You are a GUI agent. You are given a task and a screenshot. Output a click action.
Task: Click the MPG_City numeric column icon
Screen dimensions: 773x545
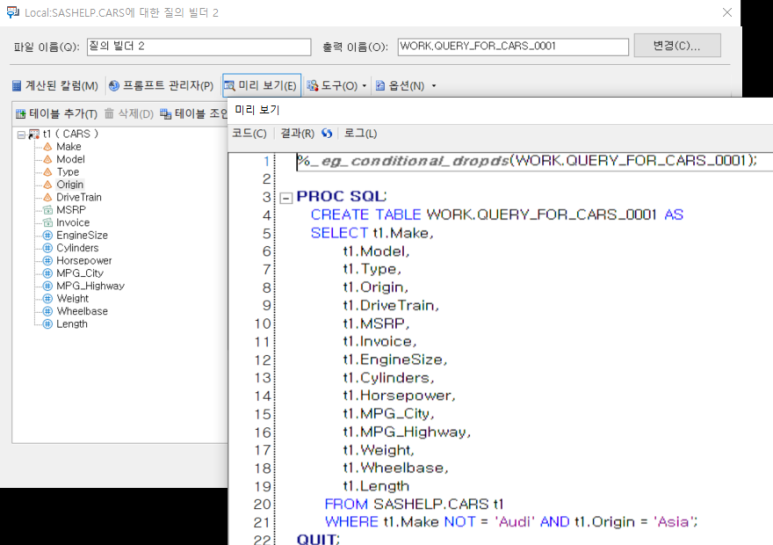pos(47,273)
